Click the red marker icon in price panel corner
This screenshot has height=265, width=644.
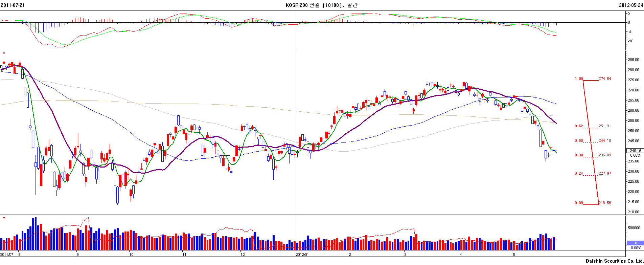coord(4,53)
